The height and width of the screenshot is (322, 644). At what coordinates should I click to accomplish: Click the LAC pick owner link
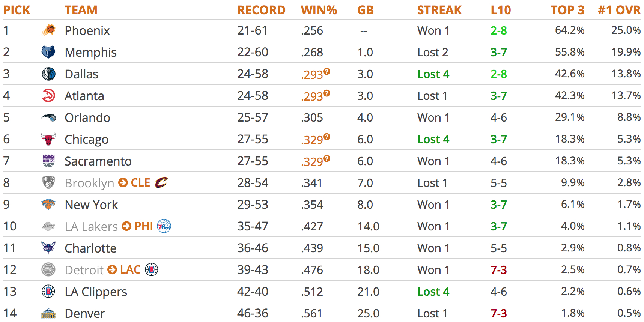point(130,269)
